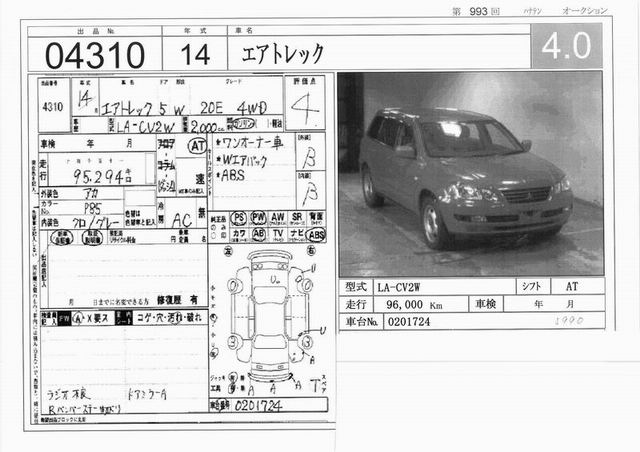
Task: Click the circled PS equipment mark
Action: [239, 216]
